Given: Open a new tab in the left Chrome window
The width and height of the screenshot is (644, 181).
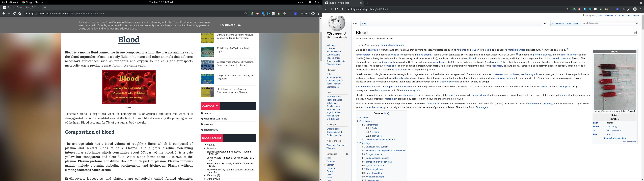Looking at the screenshot, I should point(45,8).
